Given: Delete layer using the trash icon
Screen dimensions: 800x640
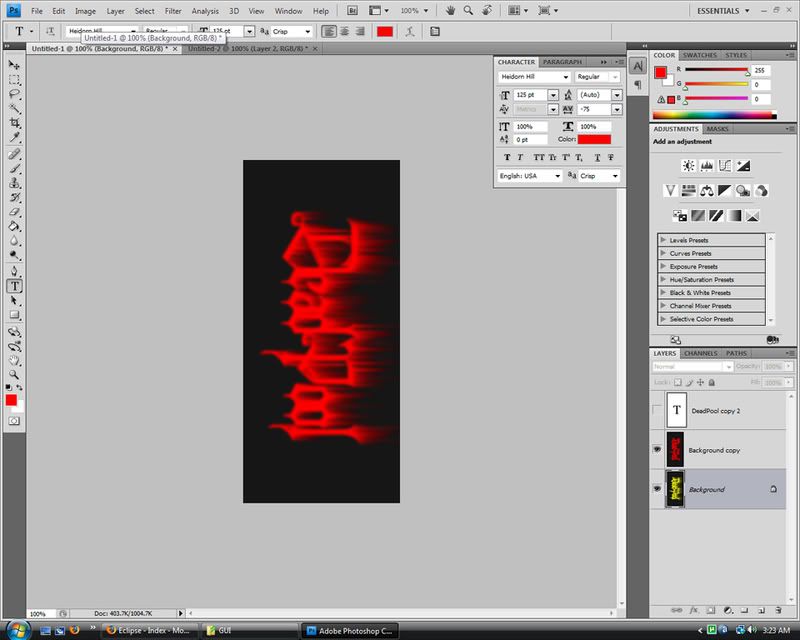Looking at the screenshot, I should tap(778, 610).
